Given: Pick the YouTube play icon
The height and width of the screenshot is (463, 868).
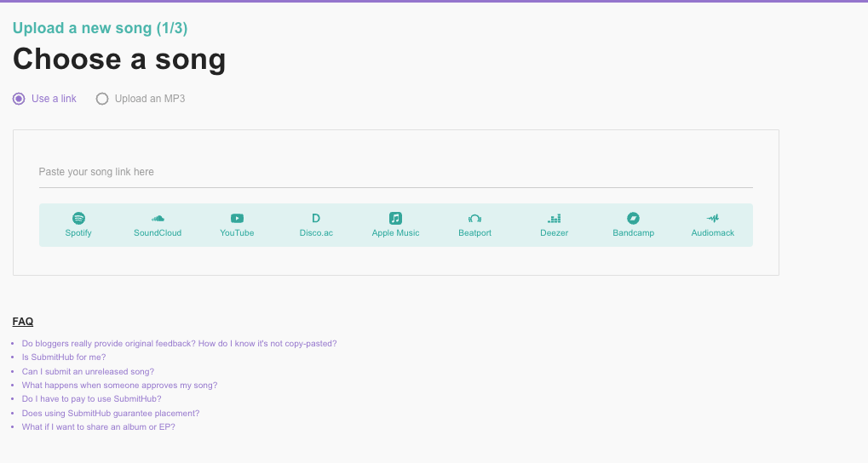Looking at the screenshot, I should click(237, 218).
